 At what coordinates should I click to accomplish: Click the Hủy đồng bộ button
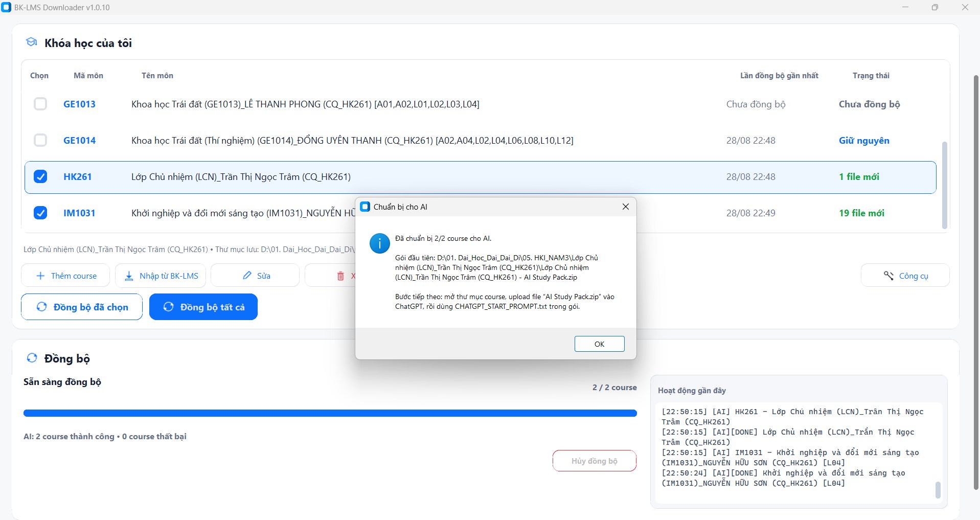(595, 461)
